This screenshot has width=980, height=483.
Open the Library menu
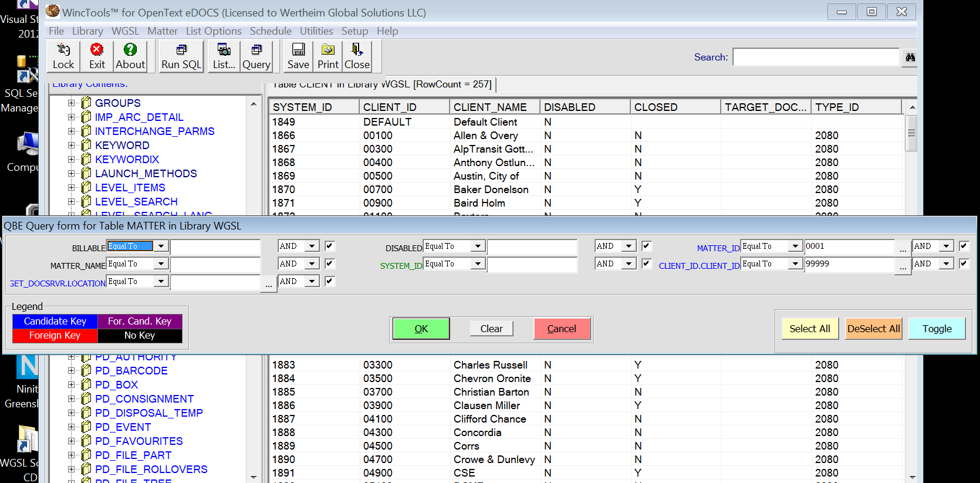[x=87, y=31]
